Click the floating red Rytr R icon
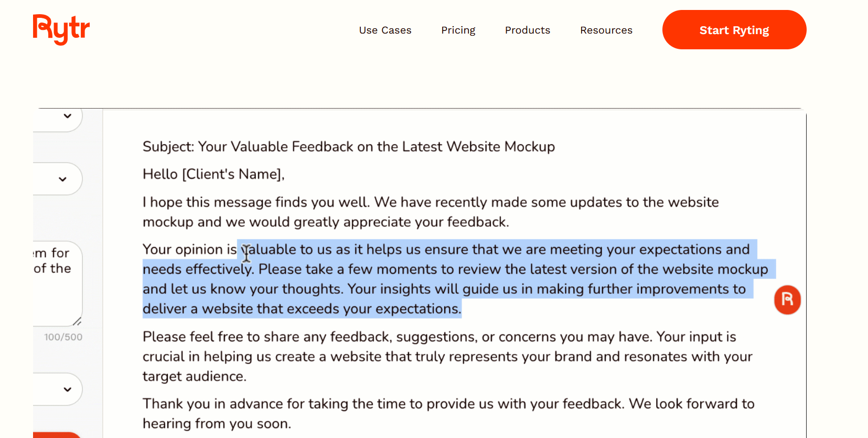This screenshot has height=438, width=868. pyautogui.click(x=787, y=300)
